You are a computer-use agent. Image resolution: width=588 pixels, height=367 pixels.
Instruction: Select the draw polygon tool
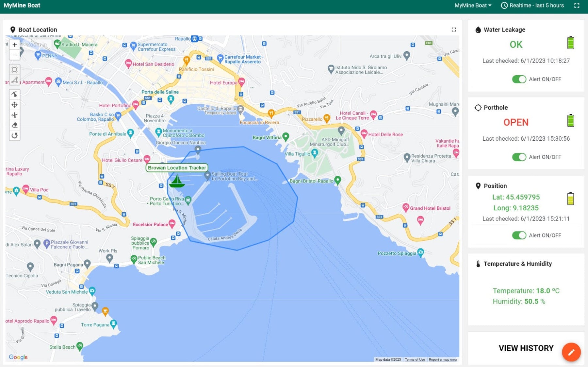tap(15, 80)
